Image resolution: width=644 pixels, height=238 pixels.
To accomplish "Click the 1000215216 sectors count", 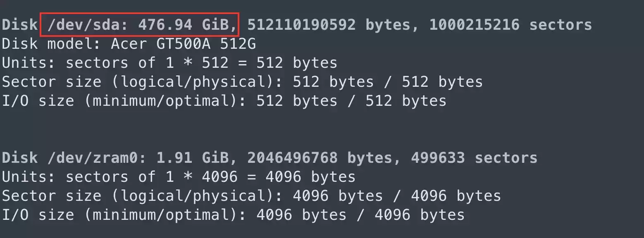I will [x=510, y=25].
